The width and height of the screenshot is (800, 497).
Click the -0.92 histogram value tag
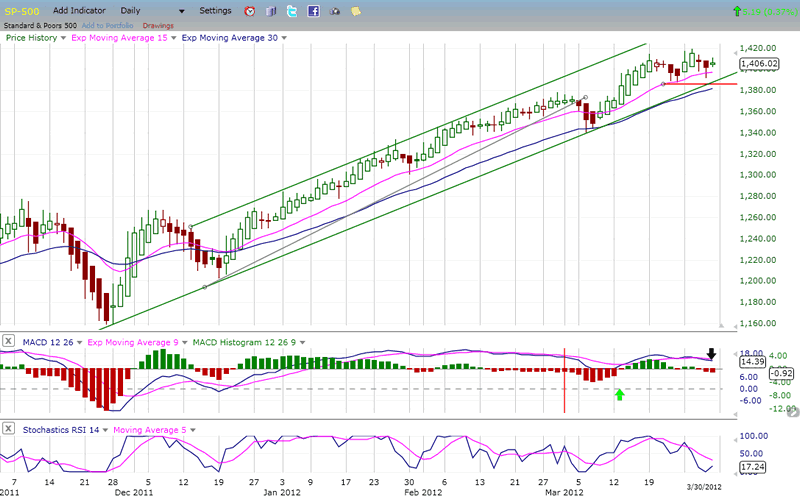pyautogui.click(x=781, y=373)
